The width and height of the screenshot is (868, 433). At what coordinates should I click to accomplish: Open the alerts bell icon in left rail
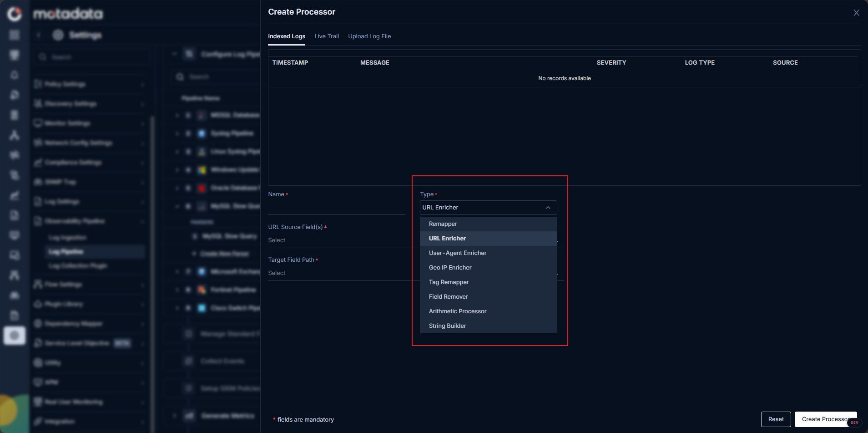pyautogui.click(x=15, y=75)
